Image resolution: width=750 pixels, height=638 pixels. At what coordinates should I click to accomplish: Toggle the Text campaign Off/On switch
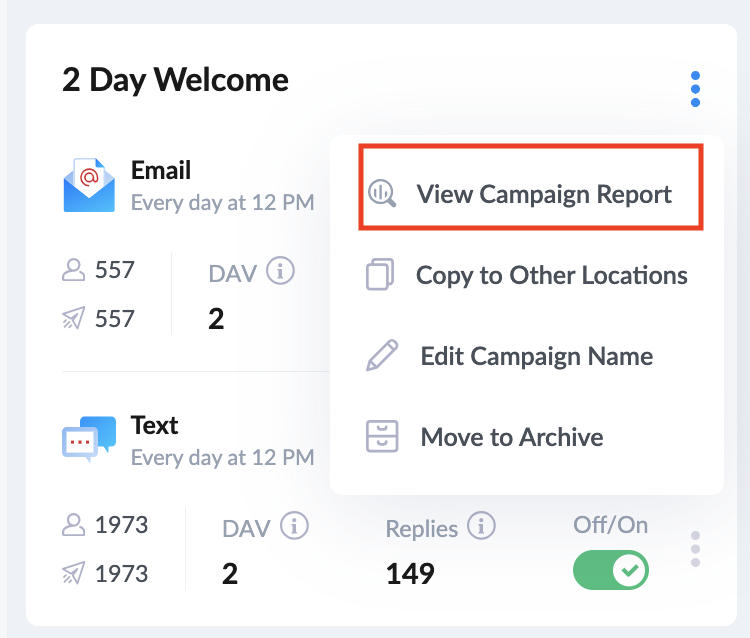610,571
